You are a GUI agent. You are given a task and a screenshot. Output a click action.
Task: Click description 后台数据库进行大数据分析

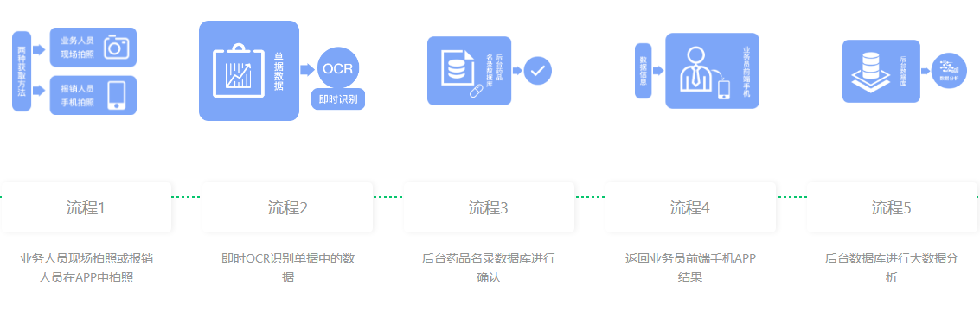coord(892,267)
